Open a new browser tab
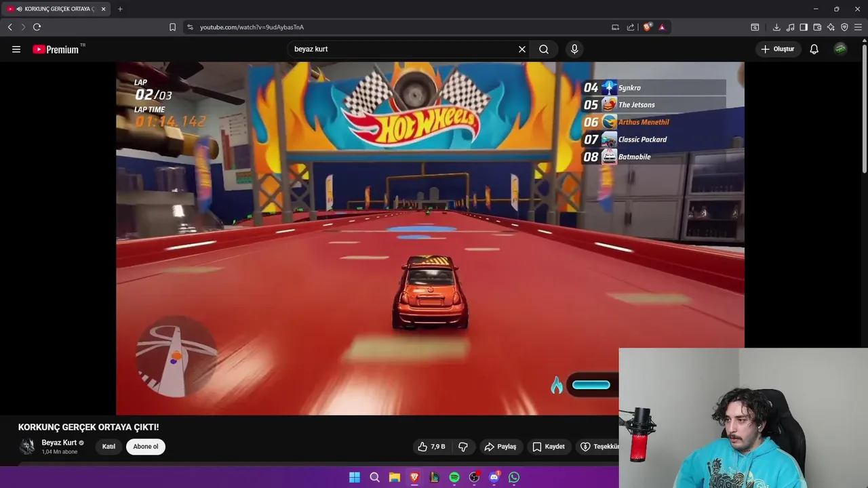Viewport: 868px width, 488px height. [120, 9]
